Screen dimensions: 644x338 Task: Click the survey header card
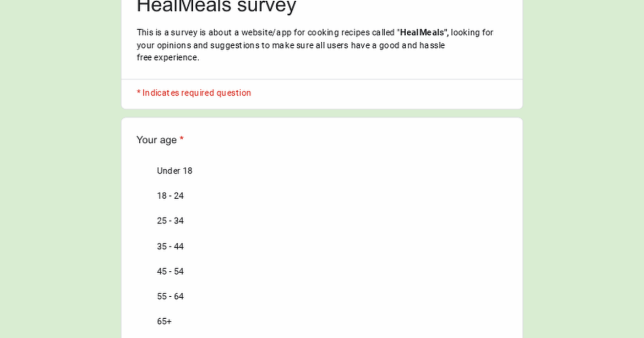tap(322, 39)
